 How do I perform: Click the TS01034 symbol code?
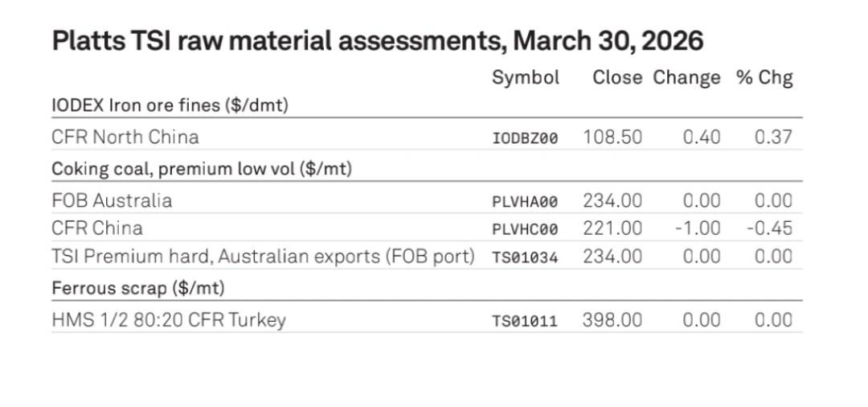click(x=525, y=257)
